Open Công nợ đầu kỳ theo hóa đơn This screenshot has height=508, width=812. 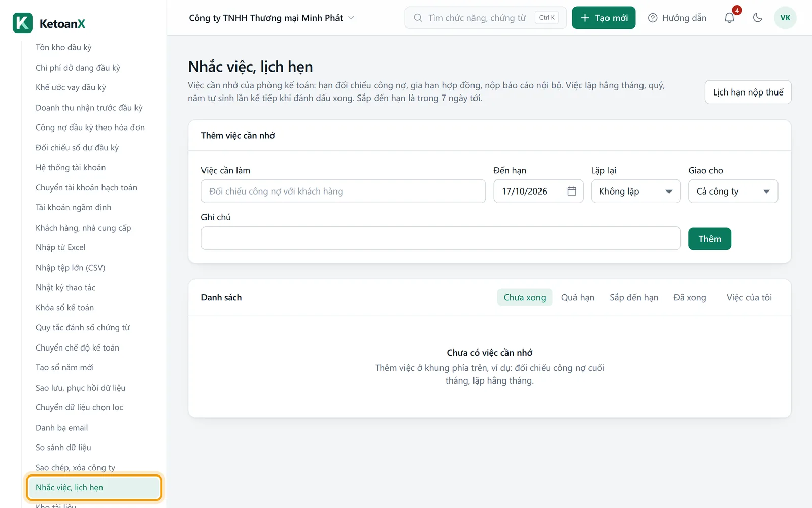[90, 128]
